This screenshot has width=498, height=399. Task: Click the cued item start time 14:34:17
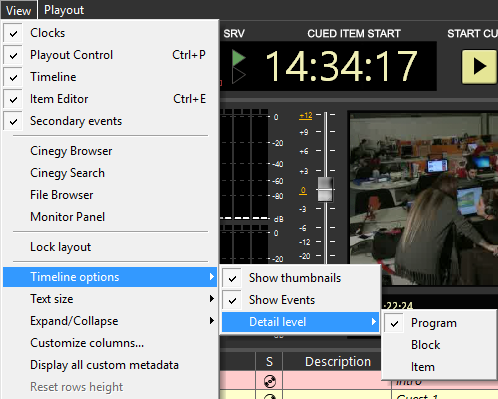point(341,66)
